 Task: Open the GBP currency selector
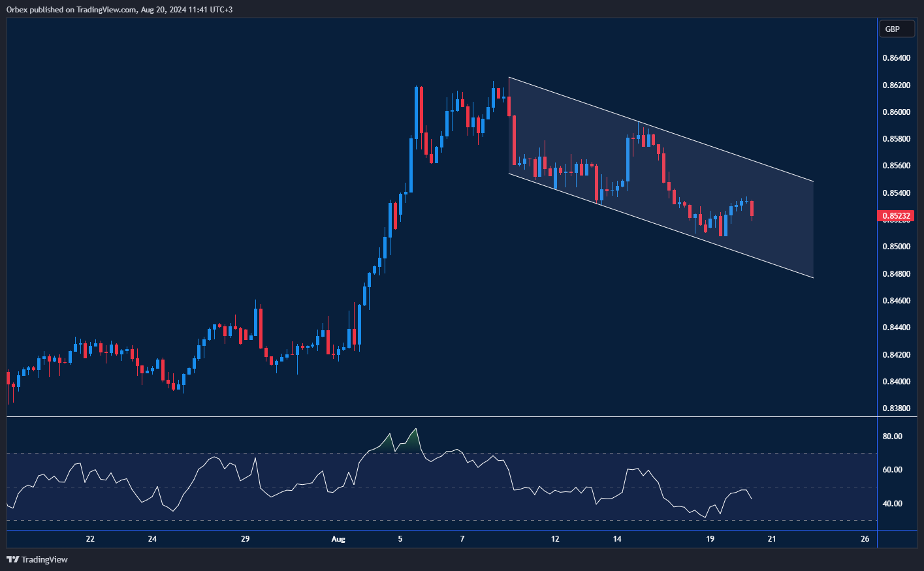click(x=896, y=29)
